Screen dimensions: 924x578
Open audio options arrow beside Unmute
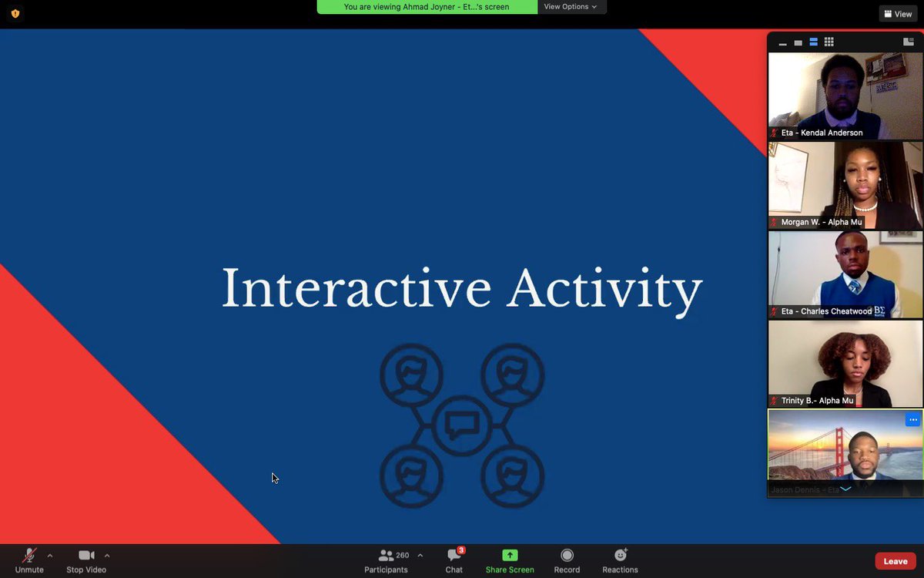50,555
